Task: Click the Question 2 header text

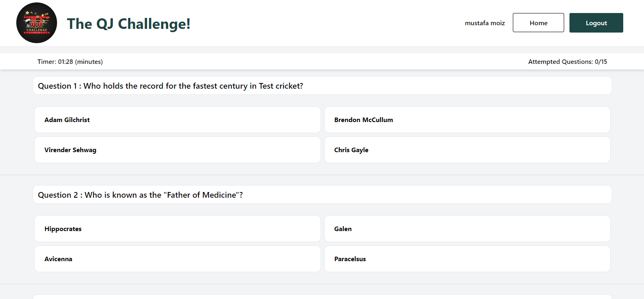Action: 140,194
